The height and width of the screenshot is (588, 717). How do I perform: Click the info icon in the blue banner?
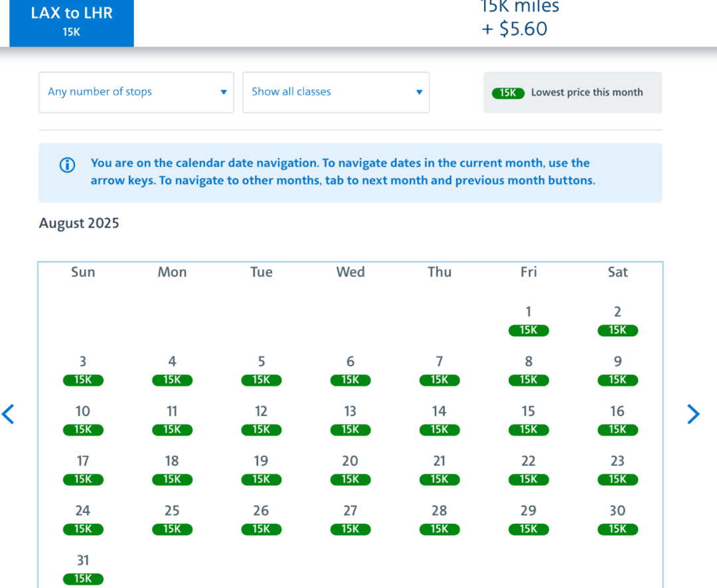67,165
